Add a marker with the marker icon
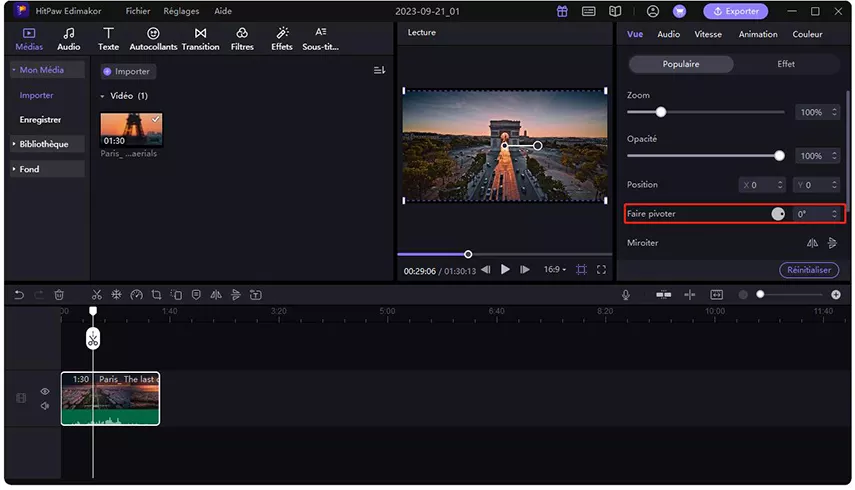855x490 pixels. coord(196,295)
